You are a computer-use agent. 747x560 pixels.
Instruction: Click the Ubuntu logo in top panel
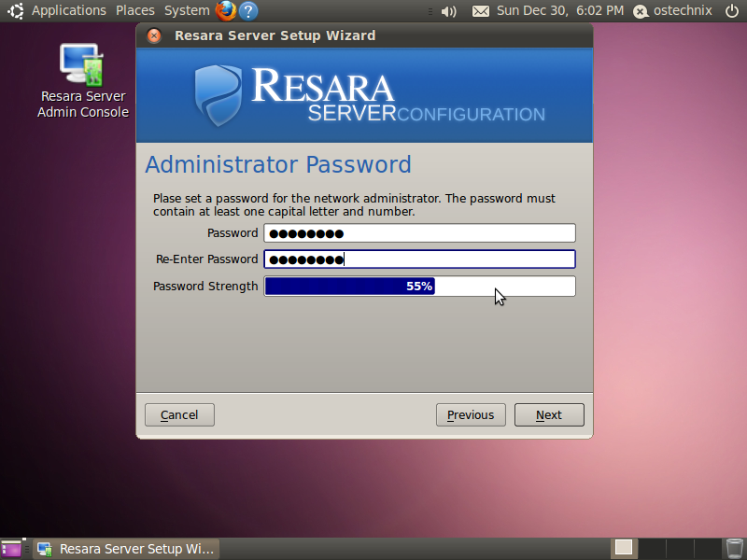tap(15, 10)
